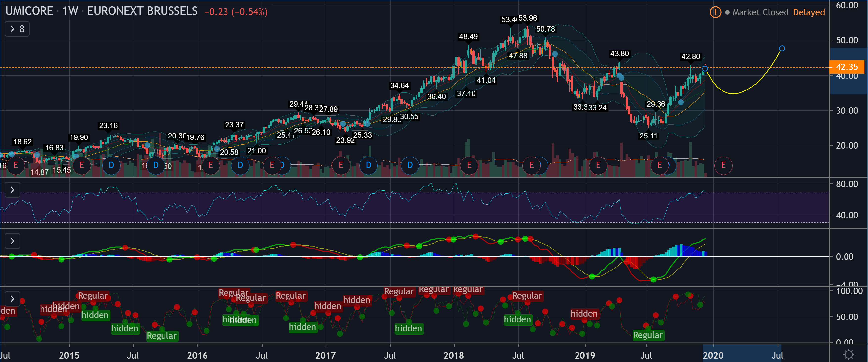Click the leftmost earnings E marker
This screenshot has height=362, width=868.
pyautogui.click(x=16, y=165)
